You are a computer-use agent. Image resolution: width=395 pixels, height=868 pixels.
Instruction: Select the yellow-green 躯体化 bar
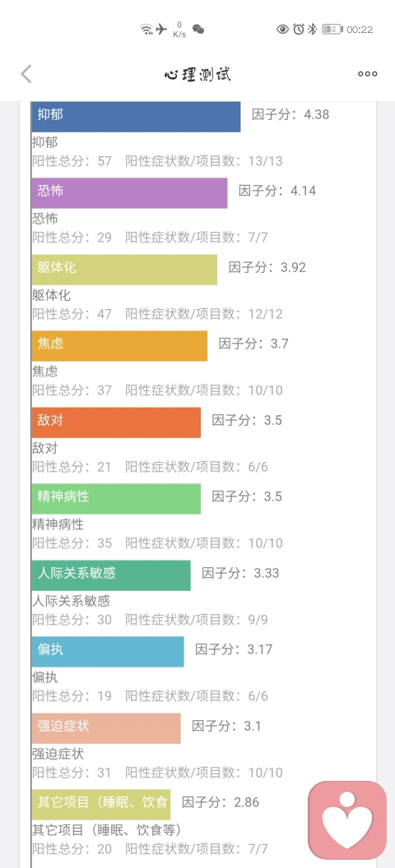pos(124,269)
